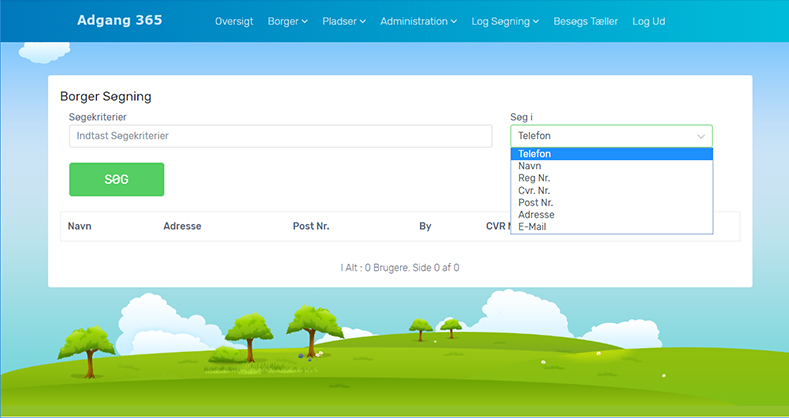
Task: Collapse the Søg i combo box
Action: pyautogui.click(x=611, y=136)
